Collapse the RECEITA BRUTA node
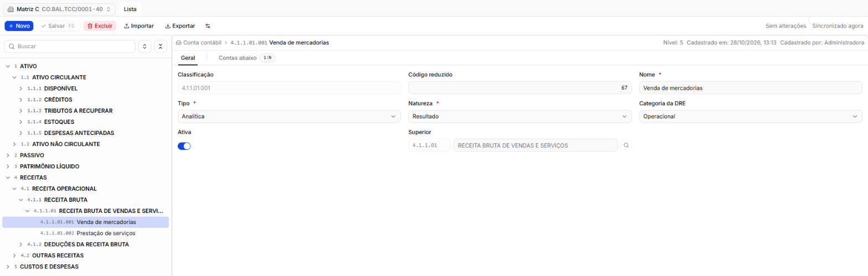This screenshot has width=868, height=276. [21, 200]
